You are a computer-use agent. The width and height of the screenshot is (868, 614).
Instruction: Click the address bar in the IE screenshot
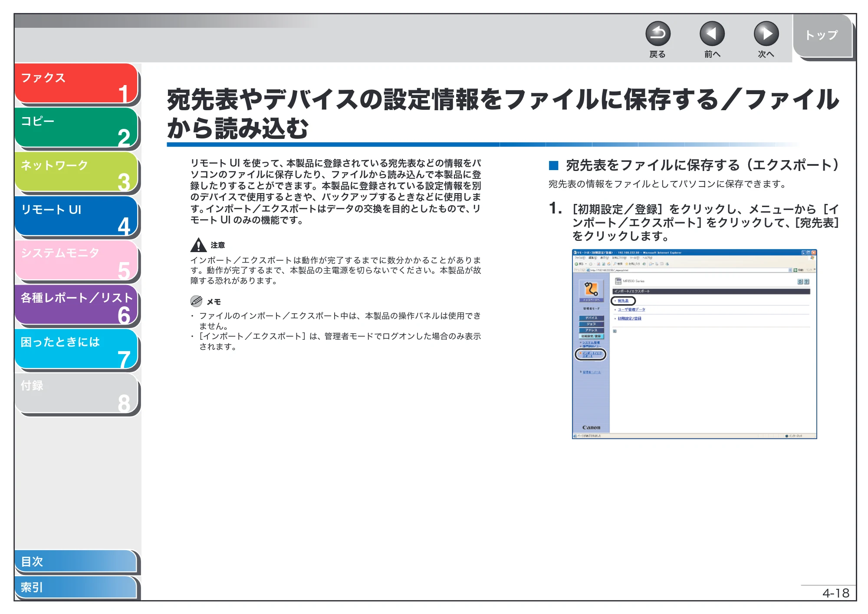click(x=689, y=270)
